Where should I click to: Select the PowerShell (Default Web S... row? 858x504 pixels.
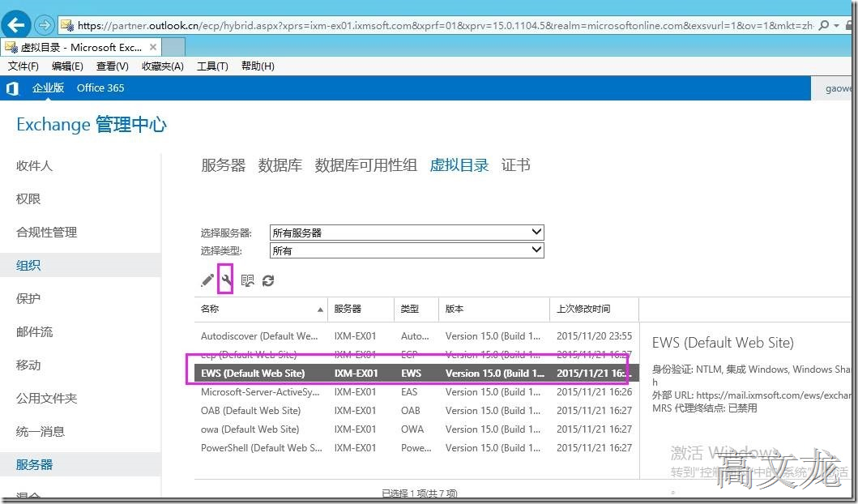pos(416,447)
